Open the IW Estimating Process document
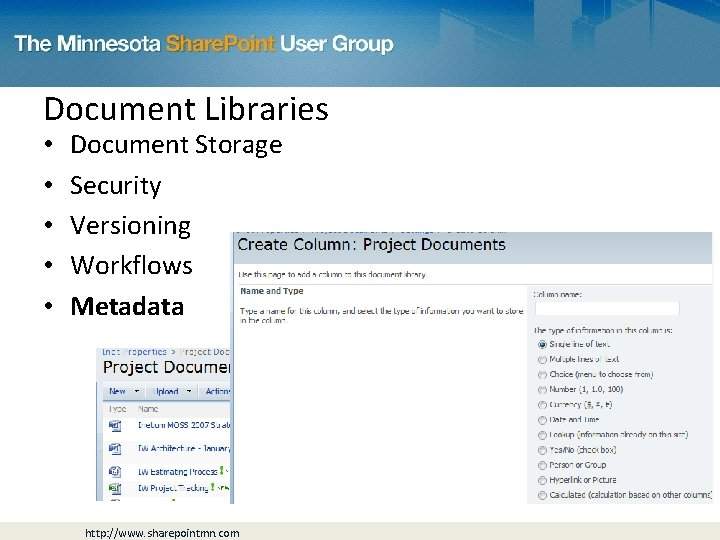The width and height of the screenshot is (720, 540). pyautogui.click(x=178, y=472)
